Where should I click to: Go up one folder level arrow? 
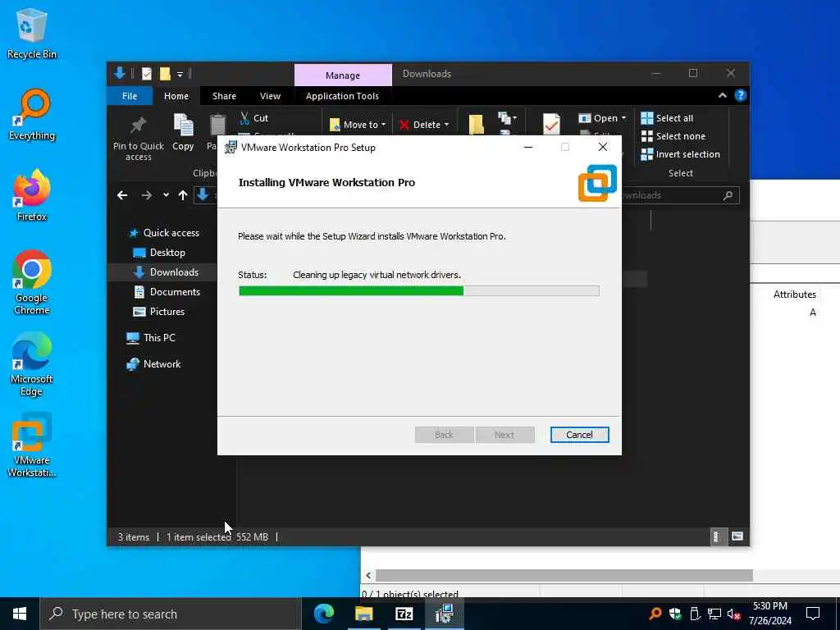click(x=183, y=195)
